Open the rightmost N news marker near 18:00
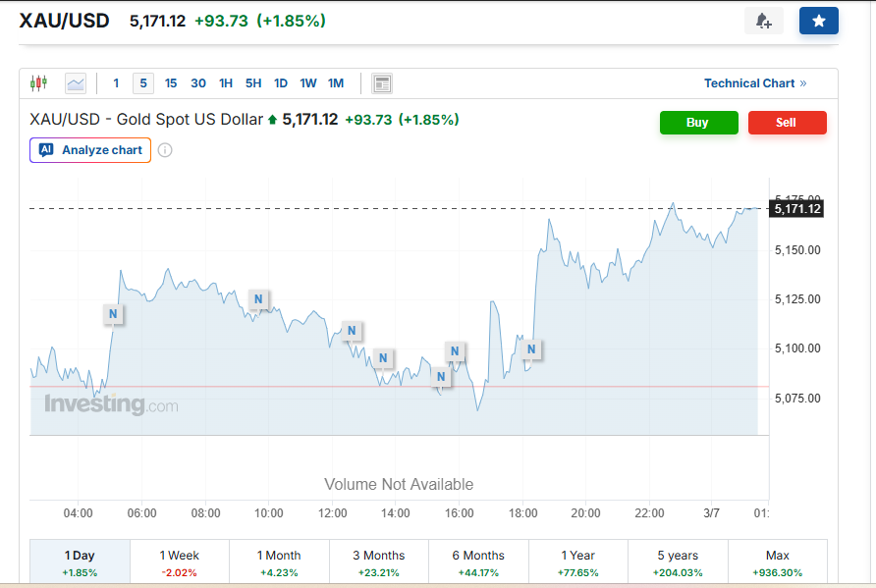This screenshot has height=588, width=876. click(531, 348)
